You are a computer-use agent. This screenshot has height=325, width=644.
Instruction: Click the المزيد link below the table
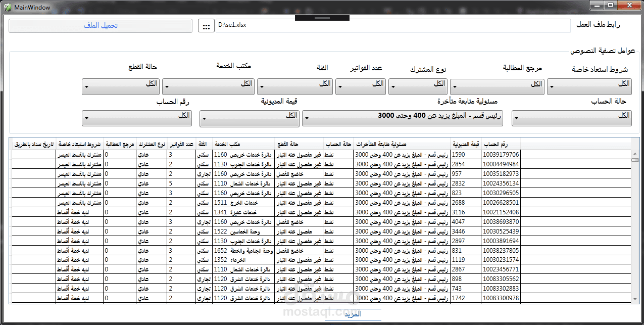click(x=353, y=314)
